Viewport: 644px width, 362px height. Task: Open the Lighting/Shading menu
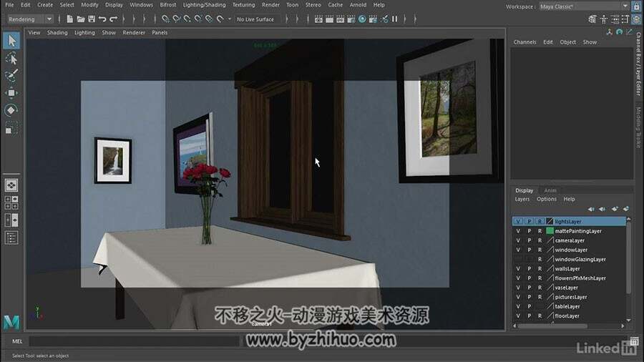[x=204, y=5]
